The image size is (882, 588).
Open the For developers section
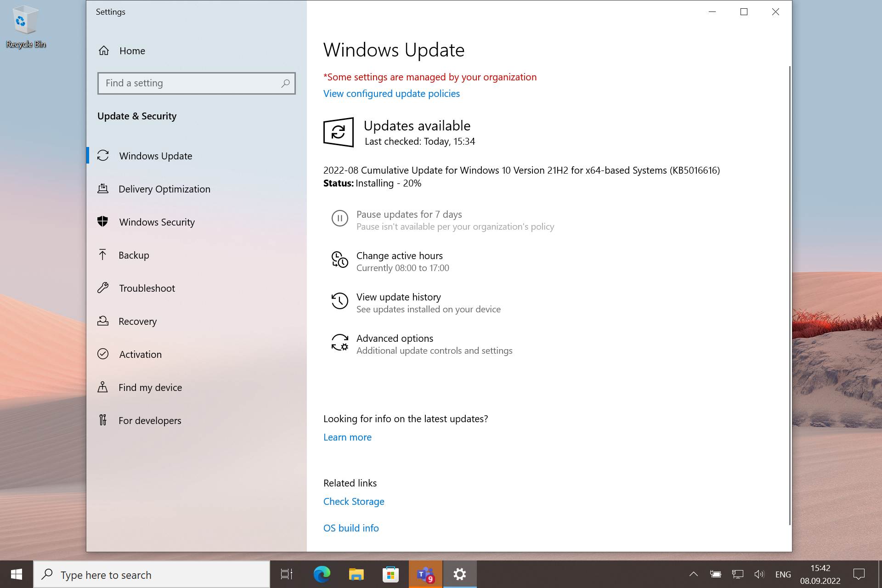click(150, 420)
